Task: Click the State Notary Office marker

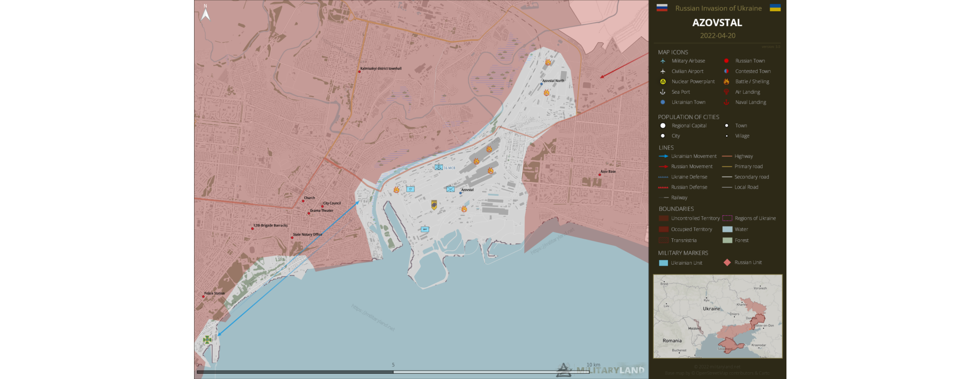Action: [292, 238]
